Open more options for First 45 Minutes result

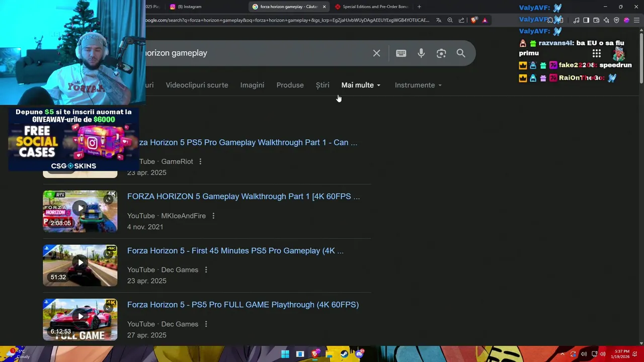[x=206, y=270]
